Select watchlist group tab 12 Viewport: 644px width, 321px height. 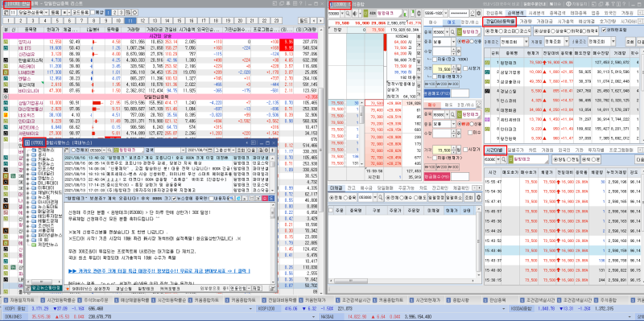[x=143, y=20]
